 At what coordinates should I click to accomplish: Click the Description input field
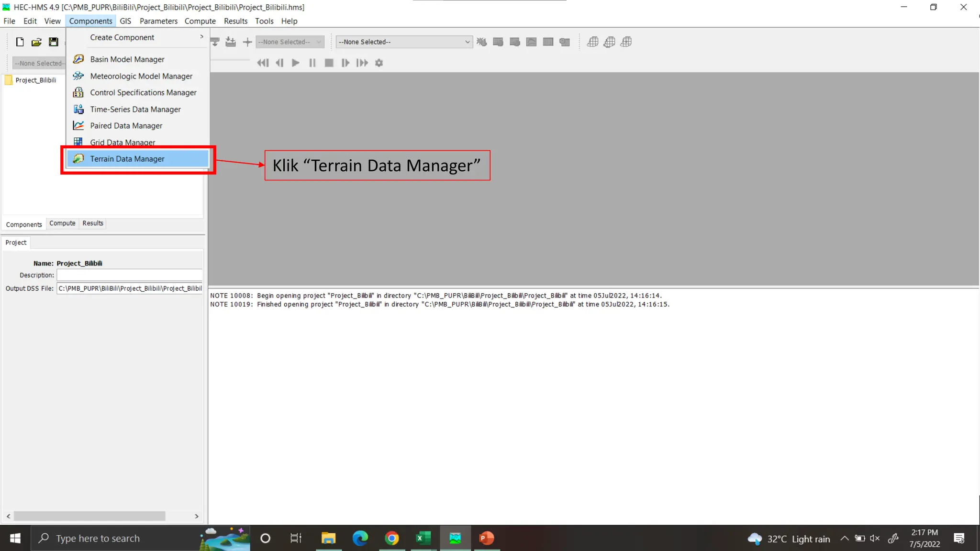(129, 275)
